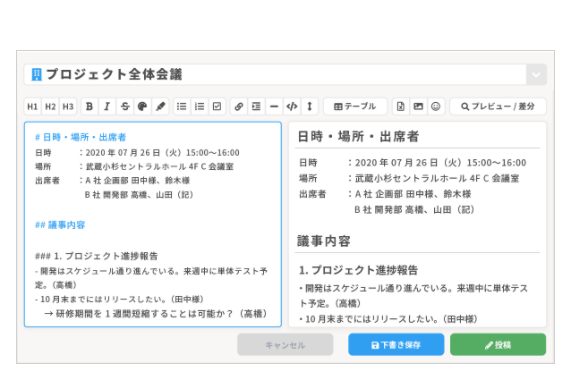Screen dimensions: 574x376
Task: Click 場所 line in markdown editor
Action: click(x=134, y=167)
